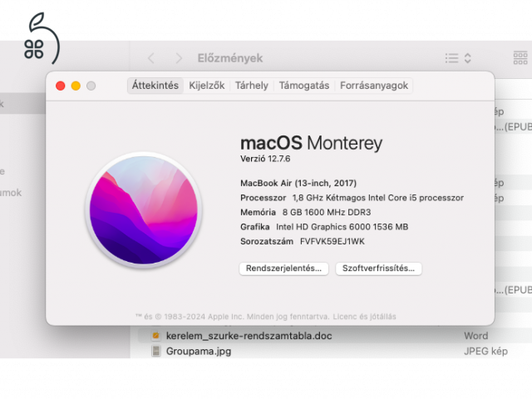Click the serial number FVFVK59EJ1WK
532x399 pixels.
[x=332, y=242]
